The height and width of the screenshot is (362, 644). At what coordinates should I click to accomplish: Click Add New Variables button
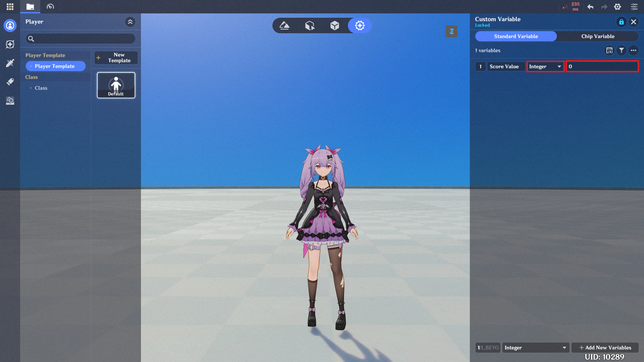point(605,348)
